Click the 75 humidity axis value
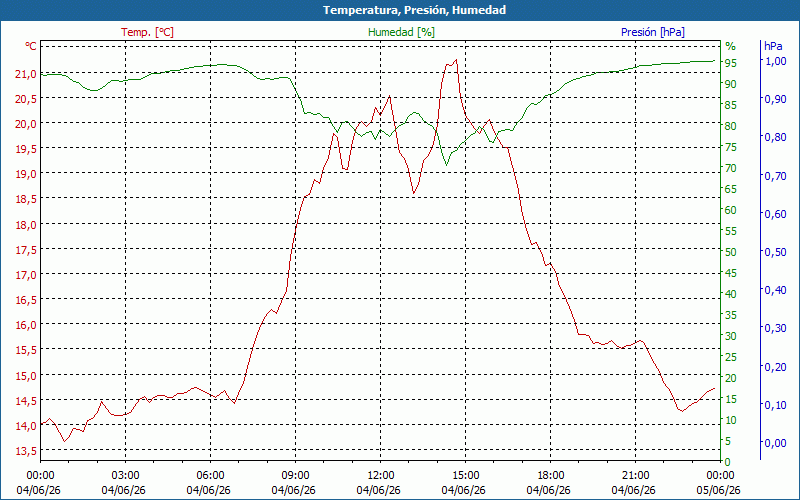This screenshot has width=800, height=500. click(731, 147)
